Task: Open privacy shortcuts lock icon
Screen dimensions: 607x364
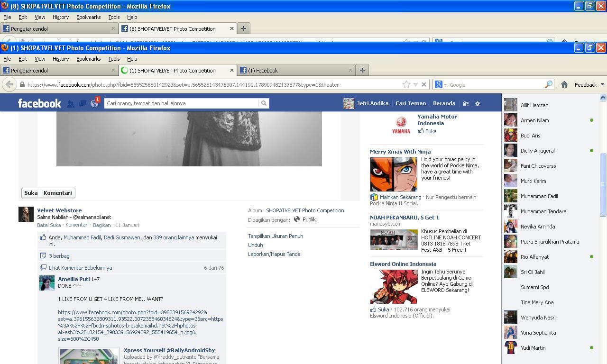Action: click(x=466, y=103)
